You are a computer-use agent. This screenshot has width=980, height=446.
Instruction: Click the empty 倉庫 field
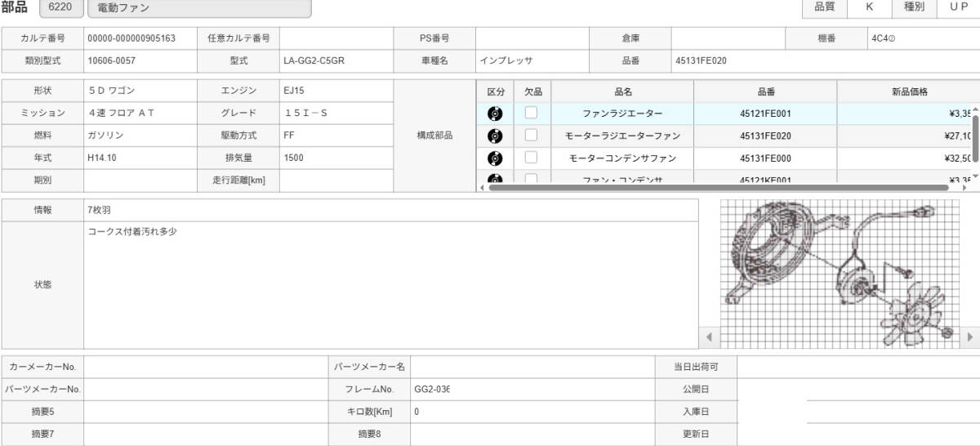[728, 38]
